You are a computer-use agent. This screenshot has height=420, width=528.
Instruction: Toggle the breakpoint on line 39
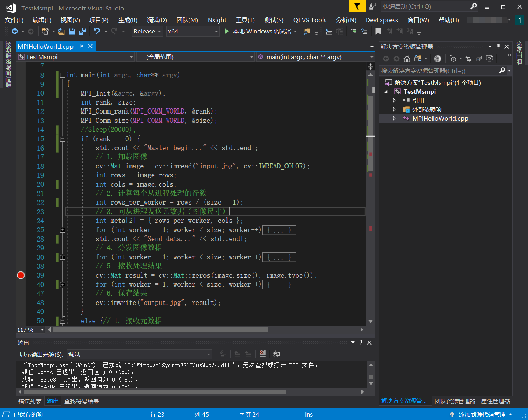(x=21, y=275)
